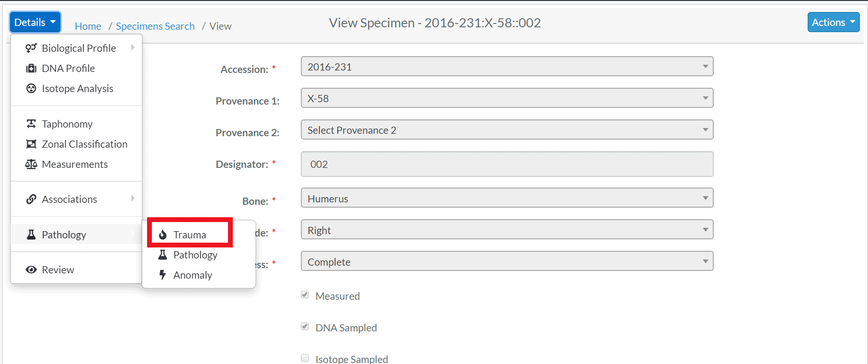Click the Trauma flame icon
Image resolution: width=868 pixels, height=364 pixels.
pyautogui.click(x=163, y=235)
